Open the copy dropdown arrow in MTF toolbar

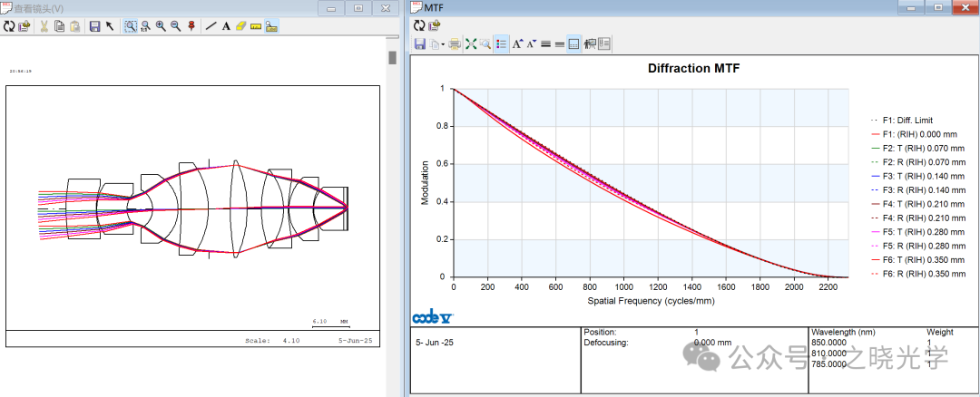pos(443,44)
